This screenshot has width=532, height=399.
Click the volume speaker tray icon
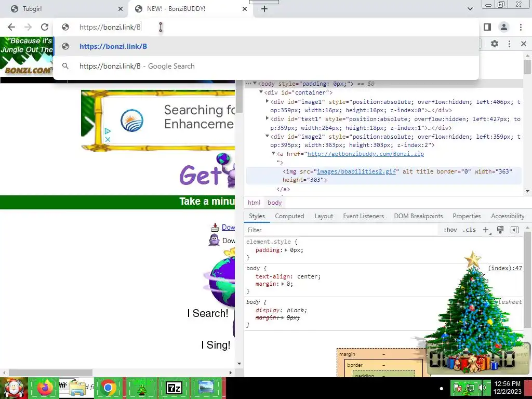[x=482, y=388]
